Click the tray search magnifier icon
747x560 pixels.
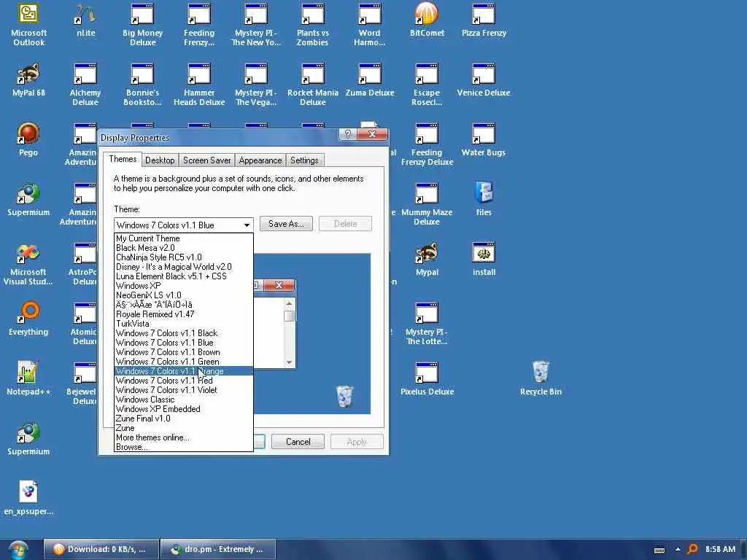coord(693,549)
